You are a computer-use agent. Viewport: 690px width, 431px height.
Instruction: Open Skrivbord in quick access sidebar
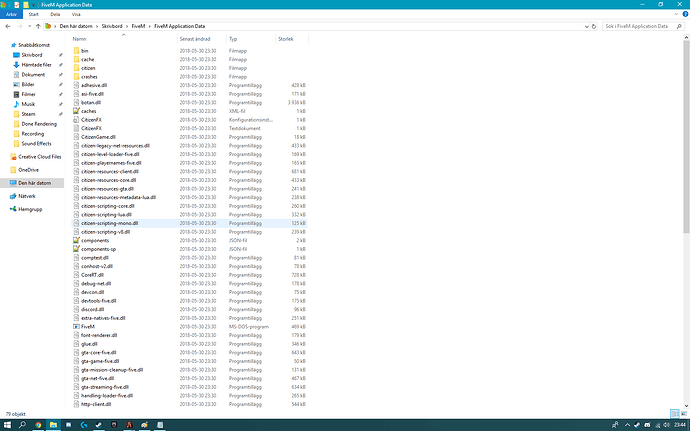coord(32,55)
